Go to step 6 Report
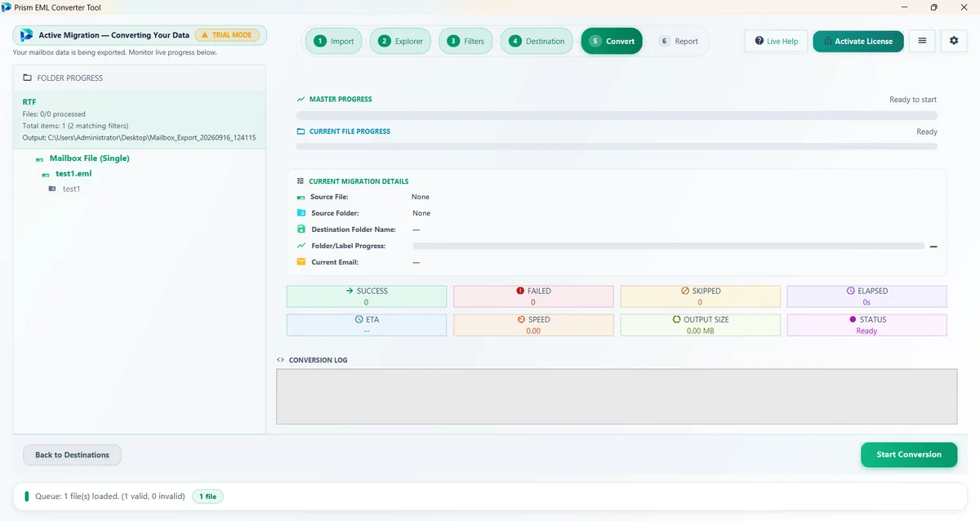The height and width of the screenshot is (521, 980). [x=678, y=41]
